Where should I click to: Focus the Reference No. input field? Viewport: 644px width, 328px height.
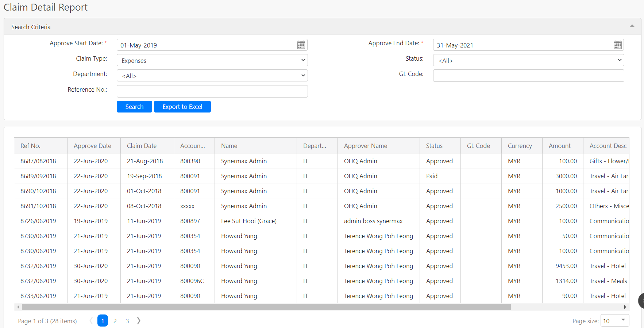click(212, 91)
